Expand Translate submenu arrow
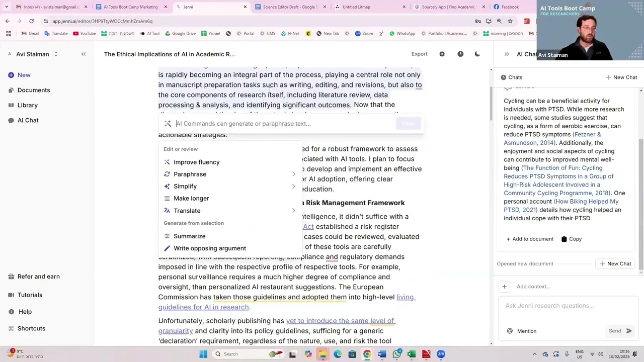Image resolution: width=644 pixels, height=362 pixels. (x=293, y=211)
